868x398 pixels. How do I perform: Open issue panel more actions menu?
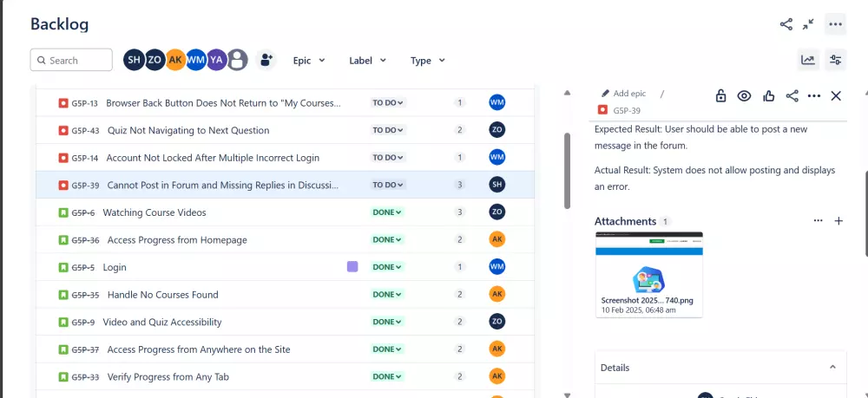[814, 95]
